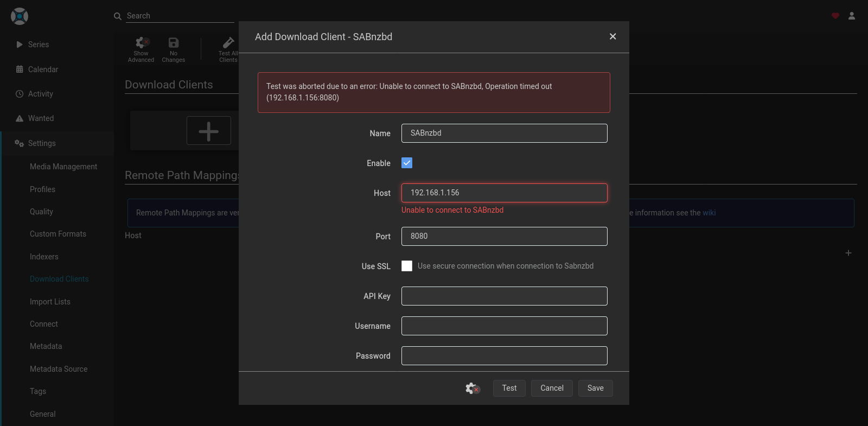Collapse Settings sidebar section
The width and height of the screenshot is (868, 426).
[x=57, y=143]
